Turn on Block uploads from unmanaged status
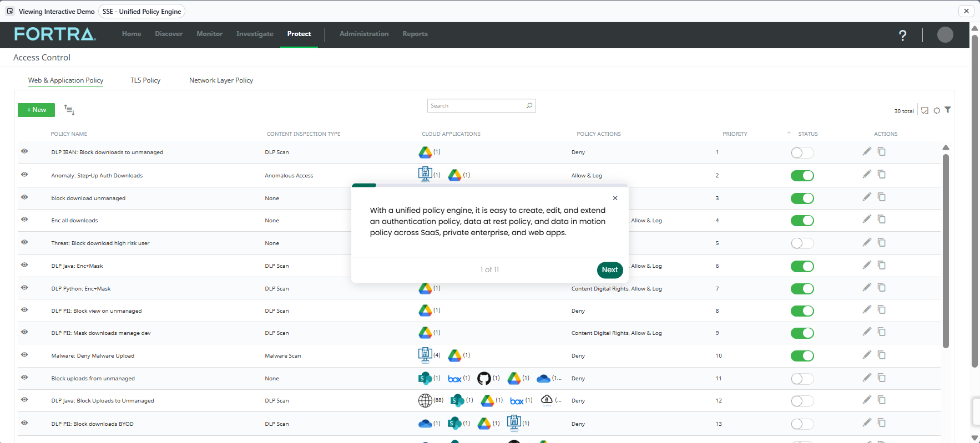The image size is (980, 443). (802, 379)
